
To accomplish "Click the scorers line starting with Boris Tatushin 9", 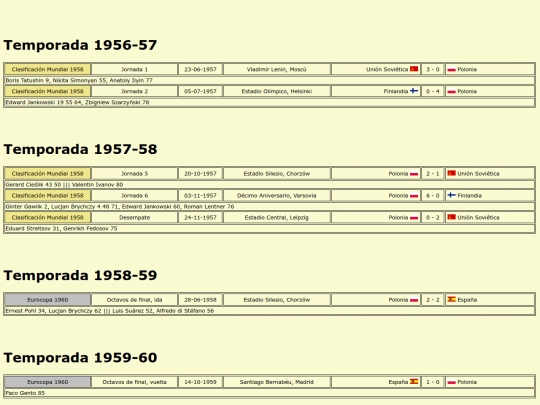I will 270,80.
